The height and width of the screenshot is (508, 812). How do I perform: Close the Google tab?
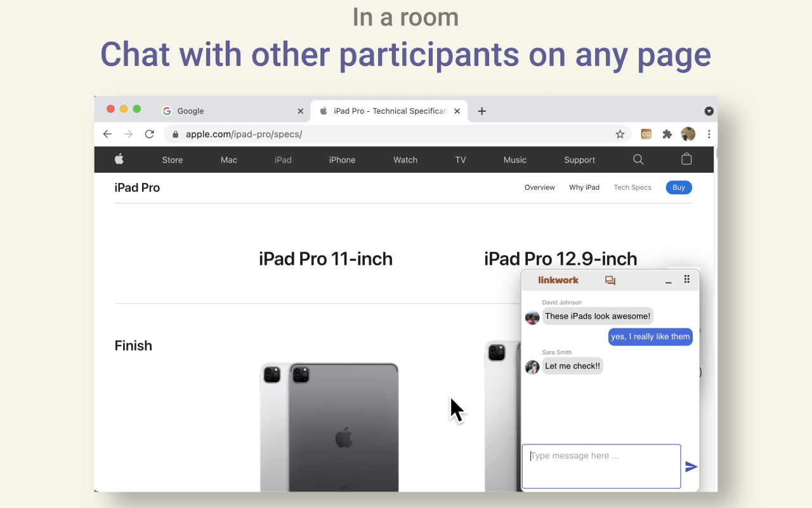[301, 111]
